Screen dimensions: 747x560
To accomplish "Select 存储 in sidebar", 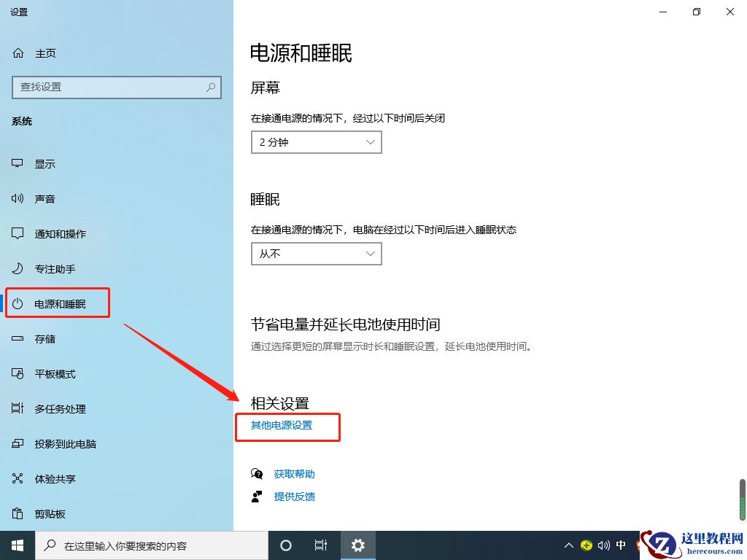I will (45, 338).
